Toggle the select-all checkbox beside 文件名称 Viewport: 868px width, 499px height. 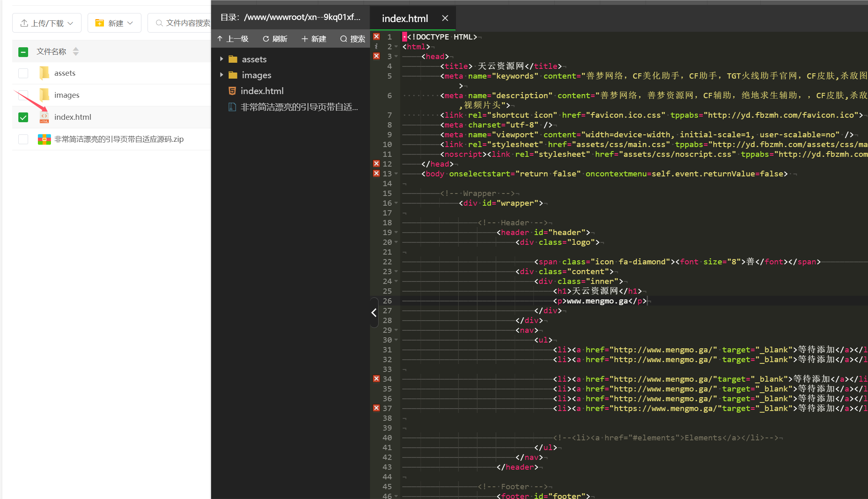[x=23, y=52]
